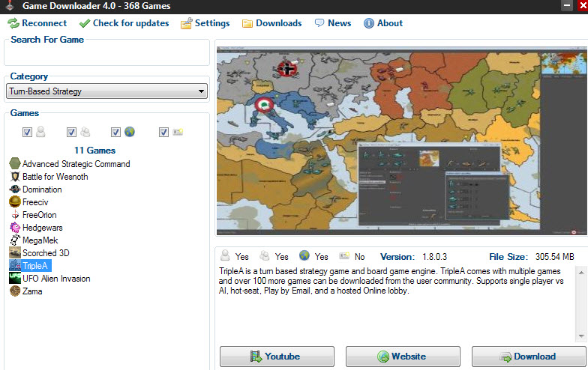Select Scorched 3D in the games list

(46, 253)
